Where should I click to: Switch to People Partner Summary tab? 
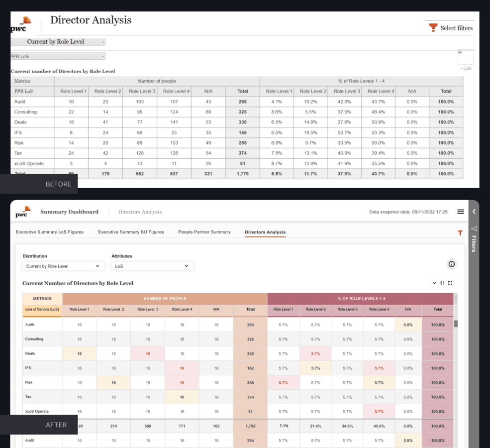[204, 232]
